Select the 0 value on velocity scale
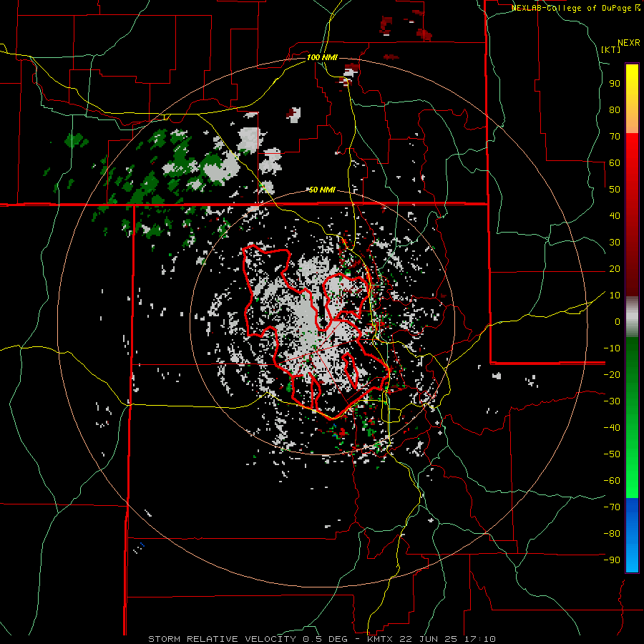The width and height of the screenshot is (644, 644). point(618,322)
